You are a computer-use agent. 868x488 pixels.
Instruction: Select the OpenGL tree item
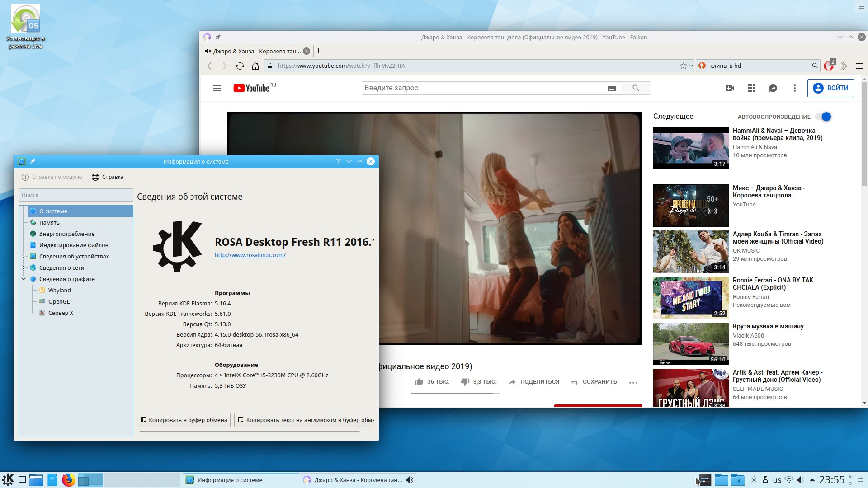coord(59,301)
